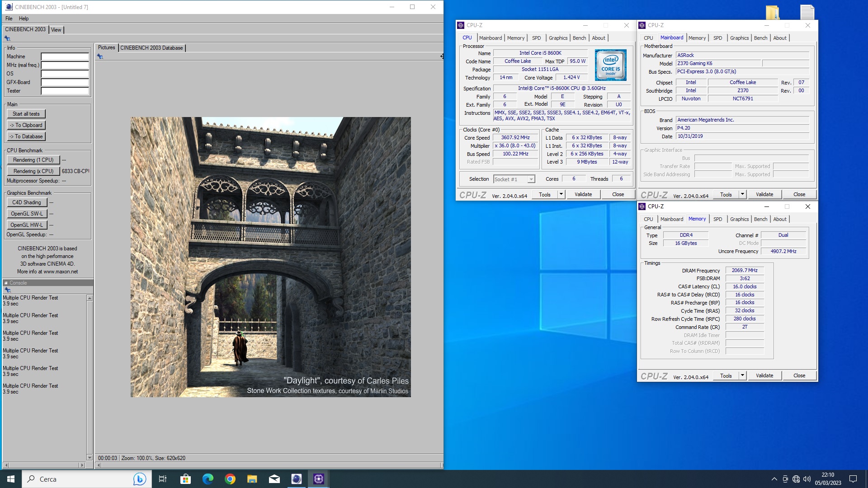This screenshot has width=868, height=488.
Task: Click the Daylight rendered picture
Action: click(x=271, y=257)
